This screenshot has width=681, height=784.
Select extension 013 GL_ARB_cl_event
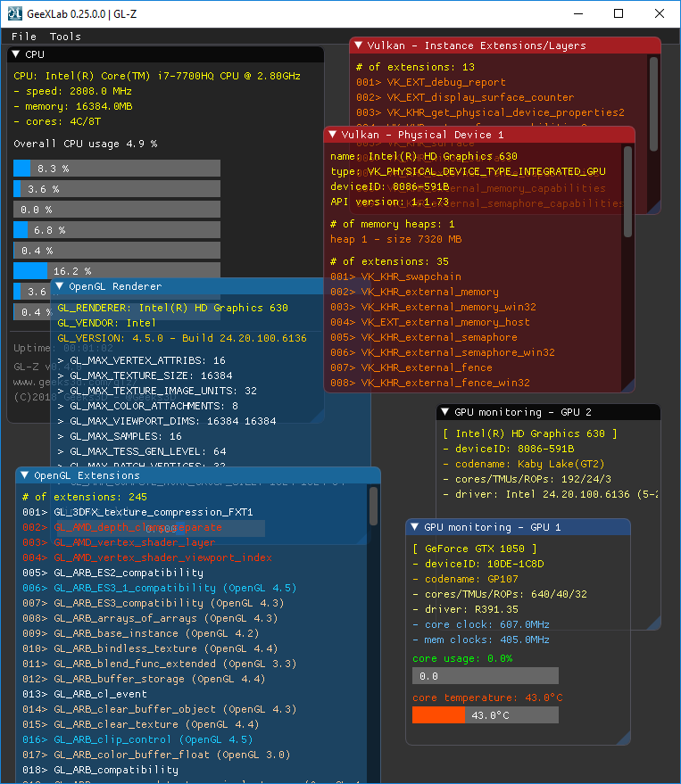click(x=85, y=694)
